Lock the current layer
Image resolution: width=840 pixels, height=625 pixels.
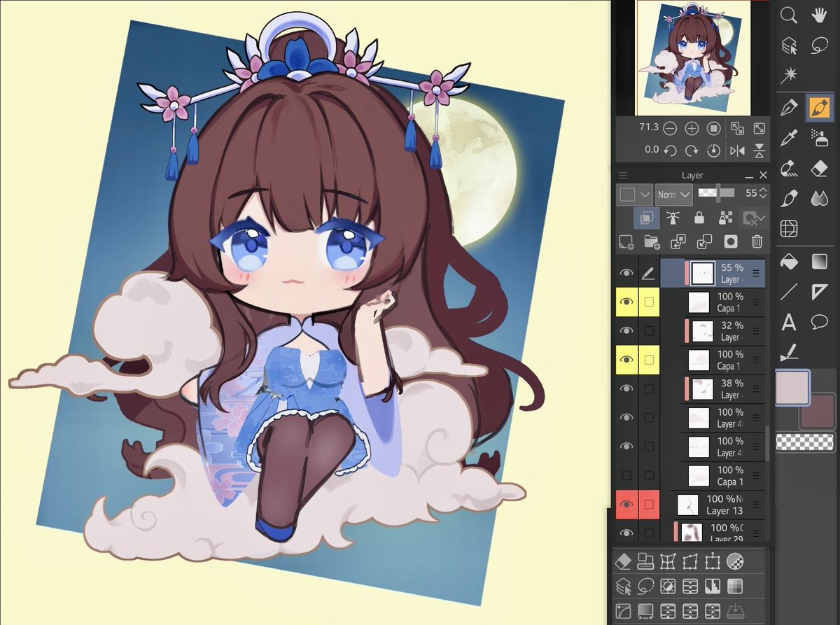click(x=699, y=218)
